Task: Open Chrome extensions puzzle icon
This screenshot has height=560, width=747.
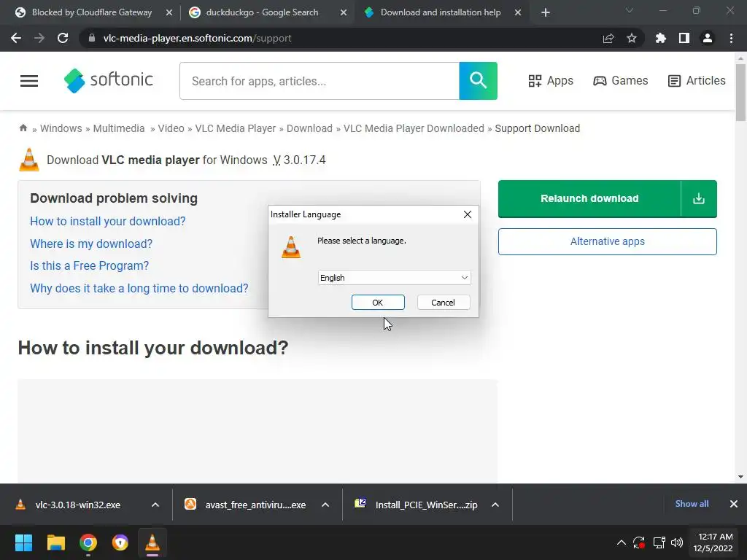Action: (x=661, y=38)
